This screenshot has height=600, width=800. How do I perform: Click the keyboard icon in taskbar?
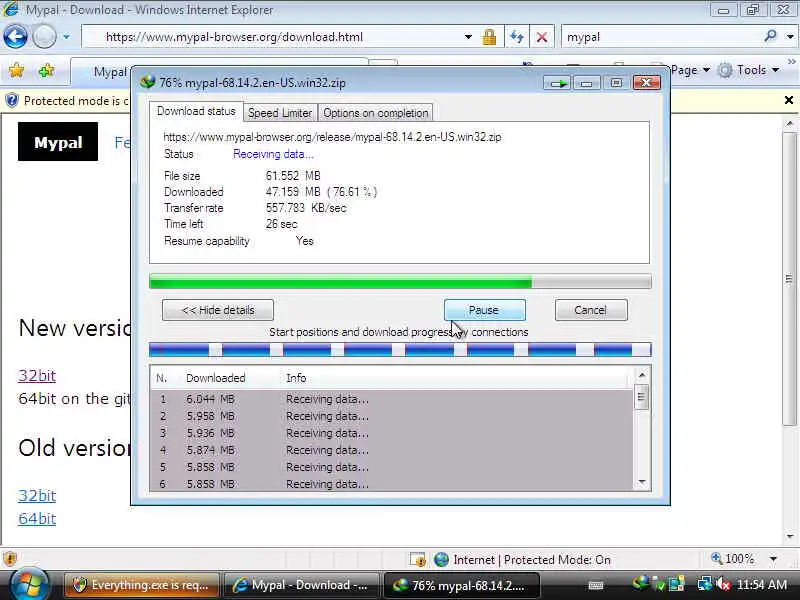coord(595,585)
